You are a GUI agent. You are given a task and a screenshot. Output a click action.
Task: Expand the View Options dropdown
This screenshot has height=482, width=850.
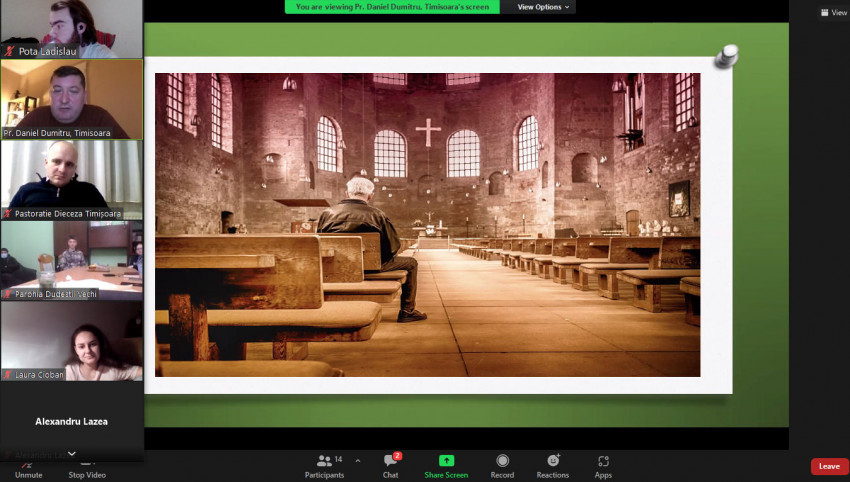[x=544, y=7]
